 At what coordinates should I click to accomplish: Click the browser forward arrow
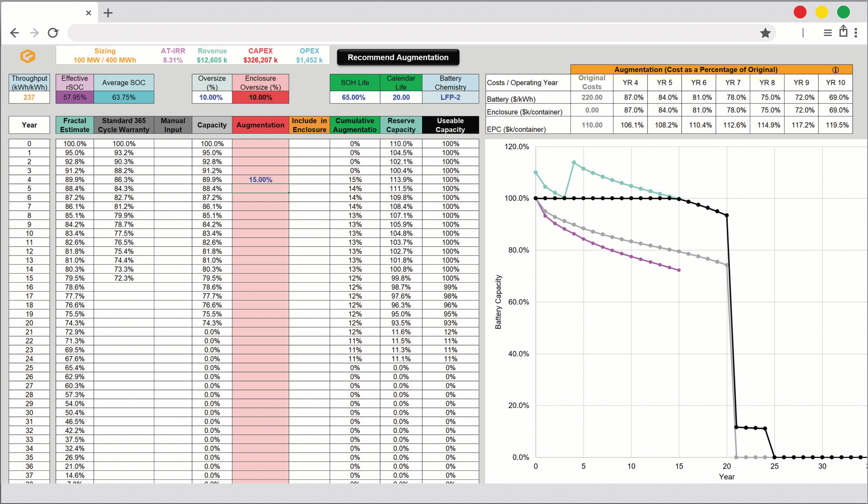(x=33, y=32)
